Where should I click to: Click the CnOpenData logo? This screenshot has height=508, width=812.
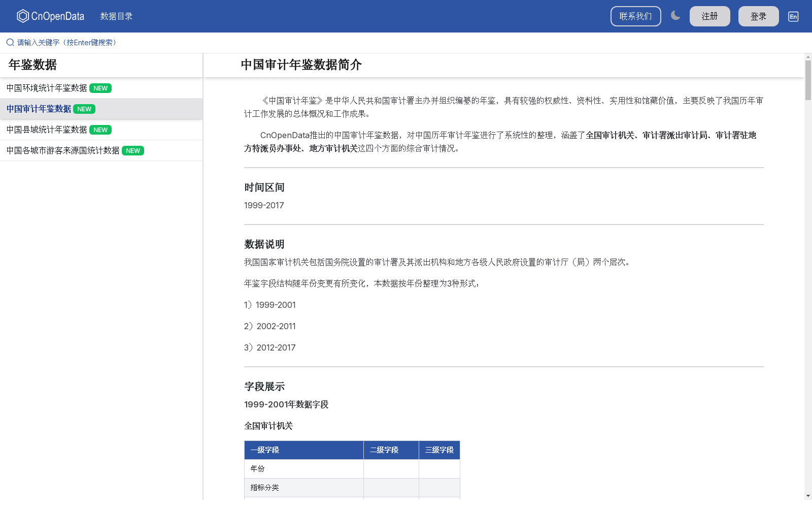point(50,16)
